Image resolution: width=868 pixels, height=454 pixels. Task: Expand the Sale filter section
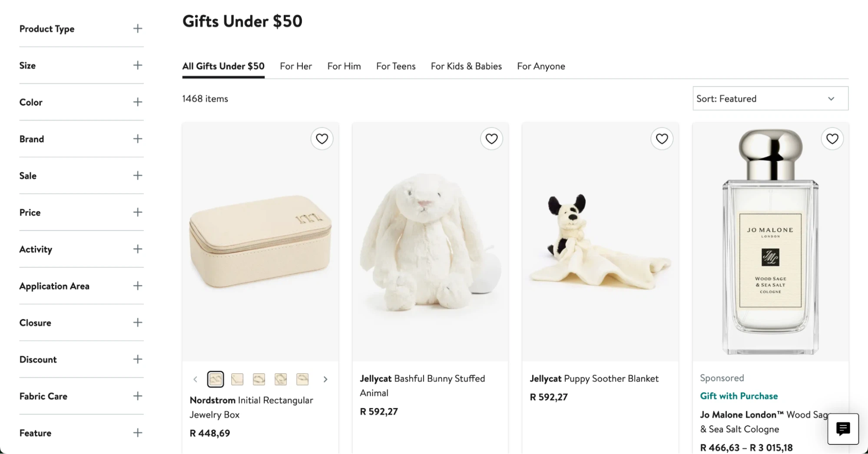tap(81, 176)
